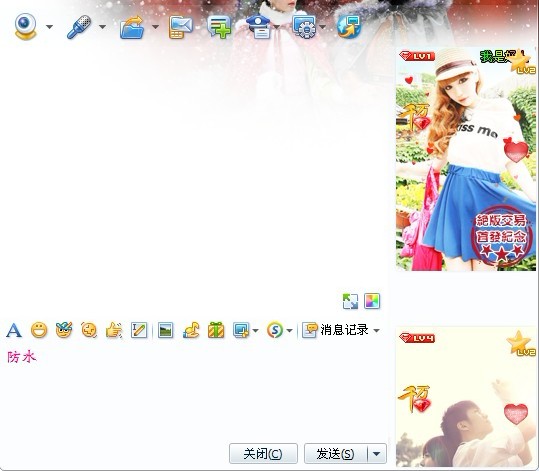This screenshot has height=471, width=539.
Task: Start a voice call with microphone icon
Action: click(x=79, y=26)
